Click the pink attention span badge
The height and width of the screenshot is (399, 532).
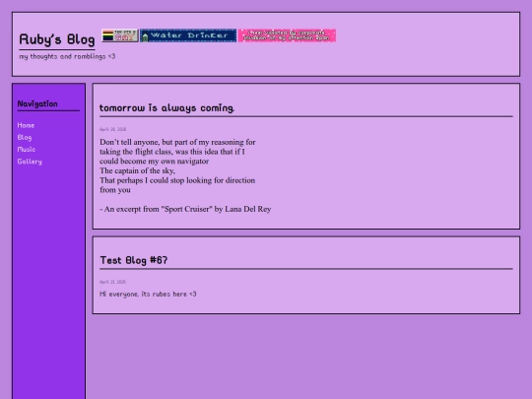(287, 35)
